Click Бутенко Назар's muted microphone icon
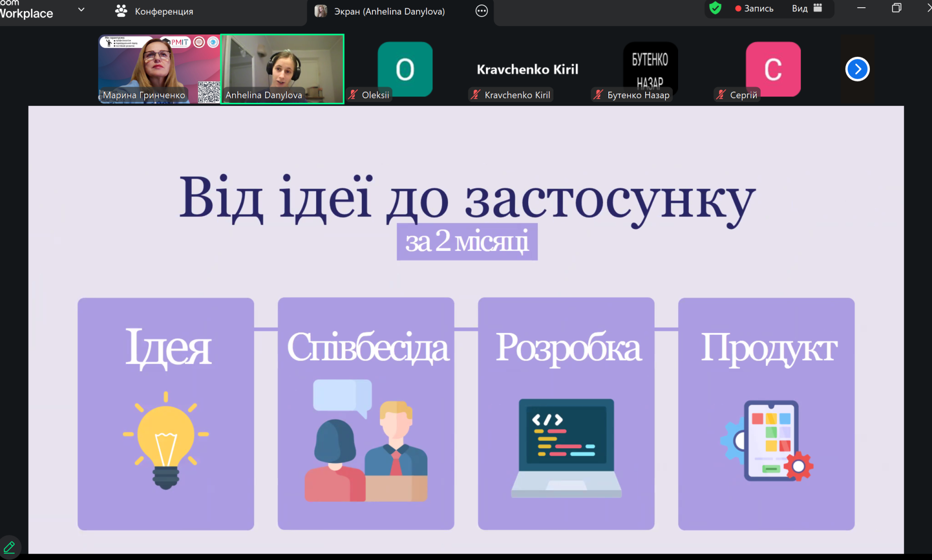The image size is (932, 560). point(599,95)
